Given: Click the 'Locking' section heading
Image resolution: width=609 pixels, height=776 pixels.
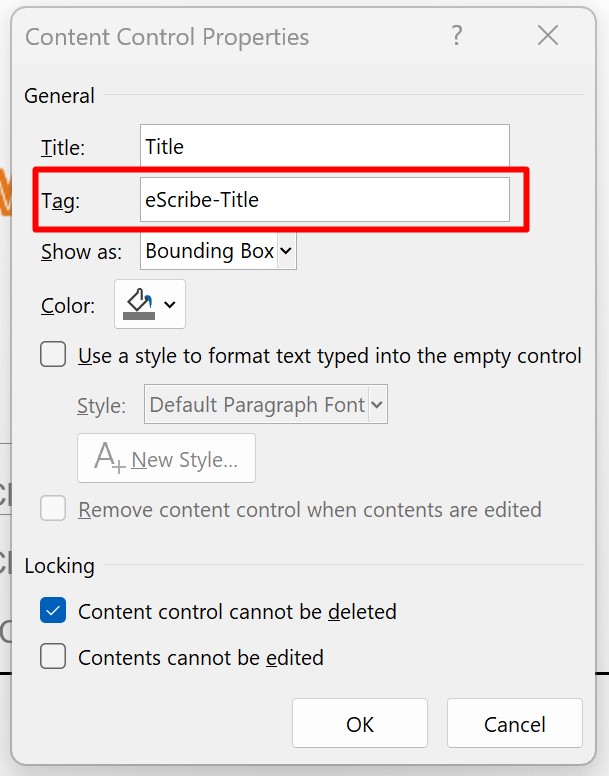Looking at the screenshot, I should [59, 566].
